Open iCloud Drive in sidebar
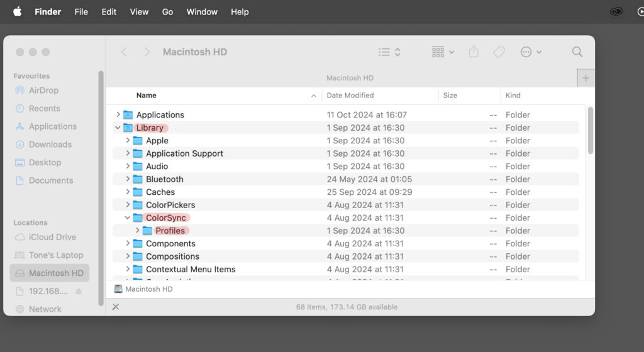Screen dimensions: 644x352 45,237
